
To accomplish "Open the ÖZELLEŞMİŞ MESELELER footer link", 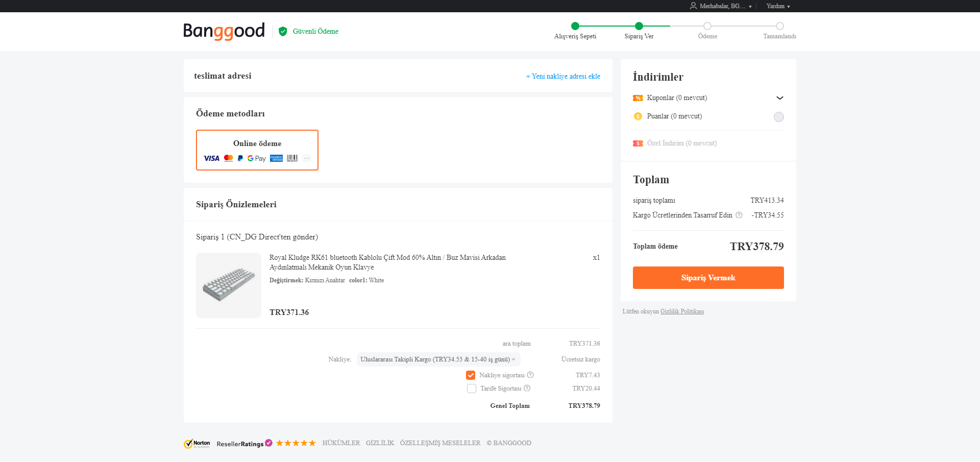I will (440, 443).
